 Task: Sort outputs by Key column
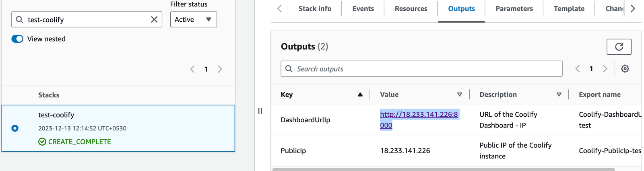[360, 95]
